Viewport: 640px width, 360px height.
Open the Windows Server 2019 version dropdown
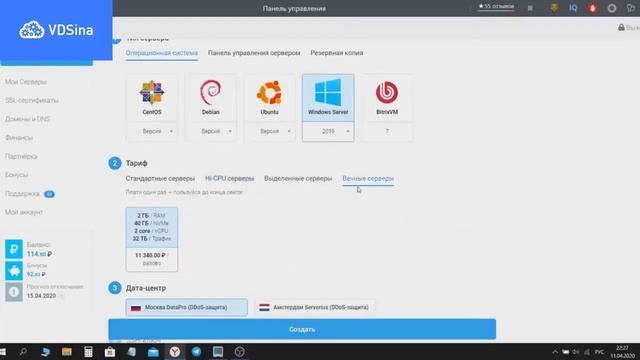[x=328, y=131]
